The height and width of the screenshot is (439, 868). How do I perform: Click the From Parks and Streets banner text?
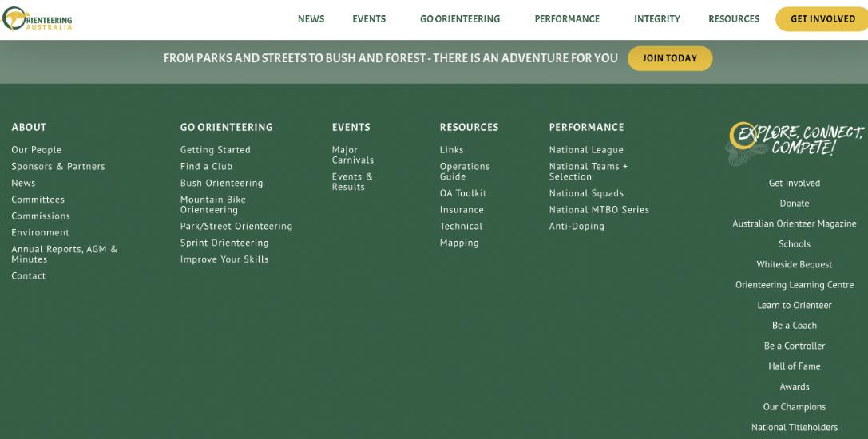(x=390, y=58)
